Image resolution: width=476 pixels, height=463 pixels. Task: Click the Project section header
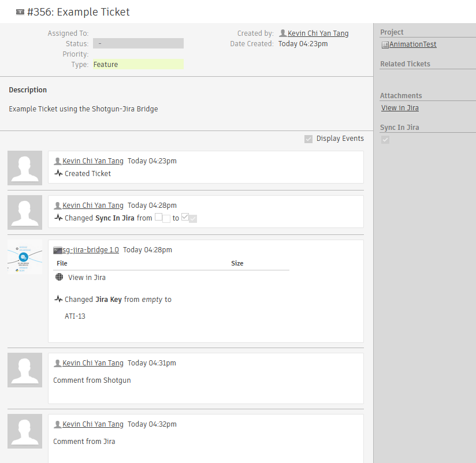tap(392, 32)
